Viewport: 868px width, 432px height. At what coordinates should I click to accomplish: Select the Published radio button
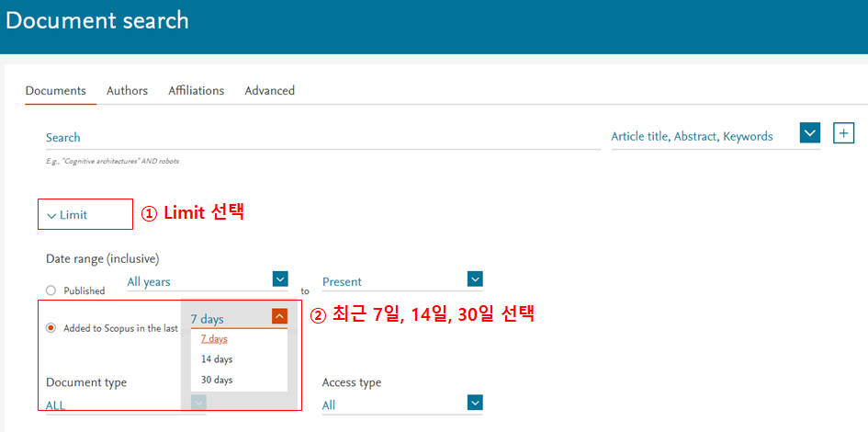coord(51,290)
